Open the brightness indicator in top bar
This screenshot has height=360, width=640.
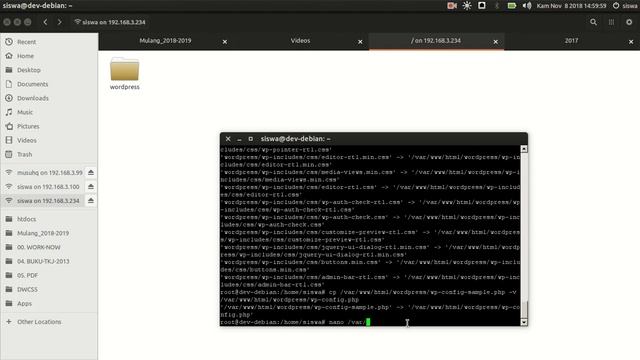tap(467, 6)
